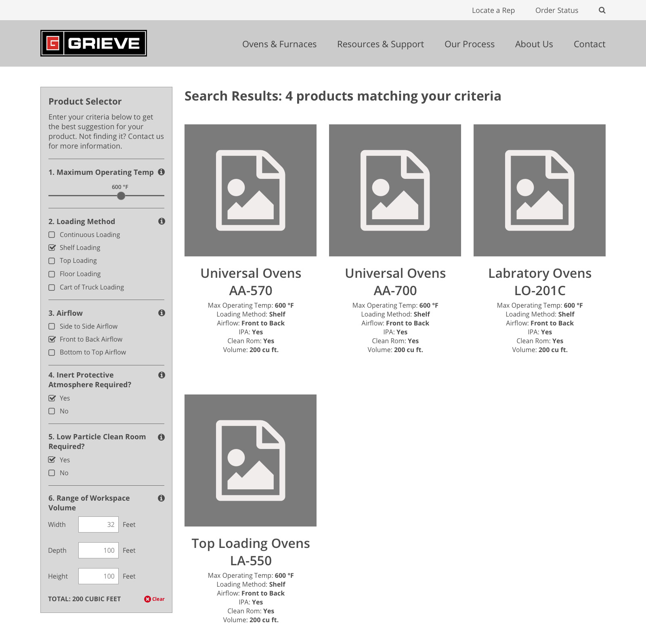Click the Search Results heading
This screenshot has width=646, height=644.
click(x=343, y=96)
